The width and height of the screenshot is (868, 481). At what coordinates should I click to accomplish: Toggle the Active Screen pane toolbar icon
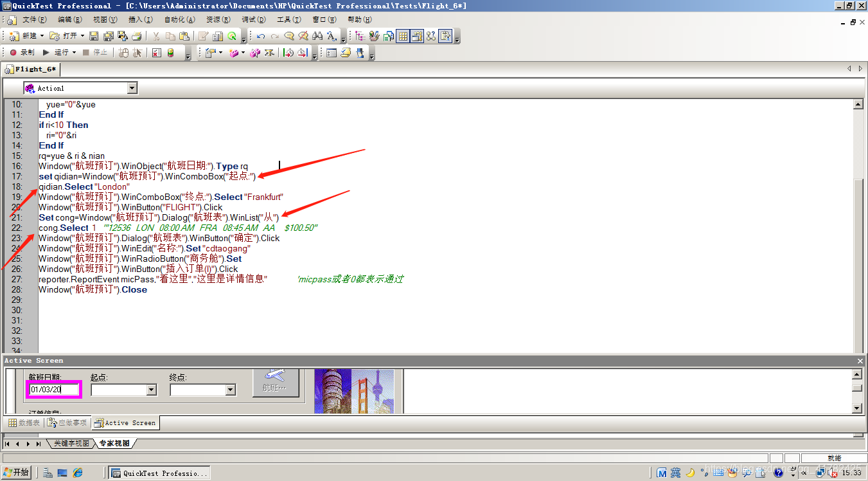(x=417, y=36)
